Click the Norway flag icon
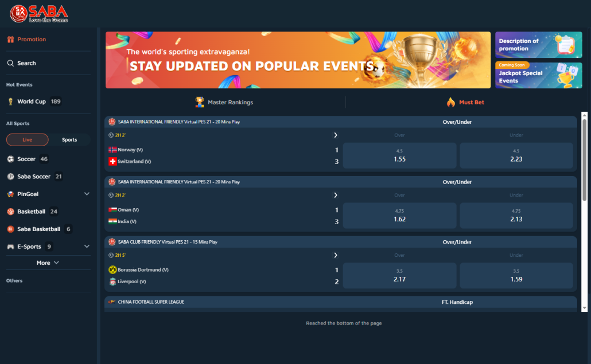 pyautogui.click(x=112, y=150)
